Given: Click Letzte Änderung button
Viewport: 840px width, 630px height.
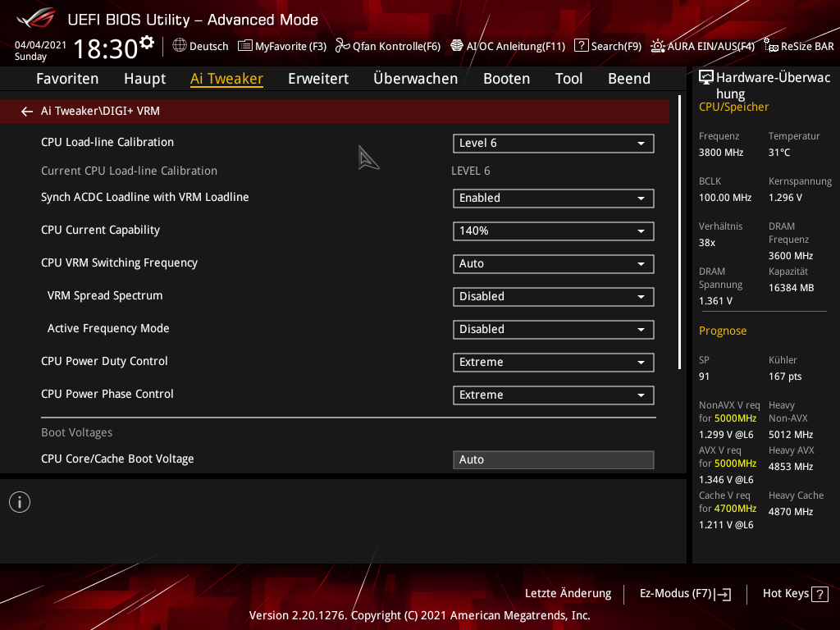Looking at the screenshot, I should [x=568, y=594].
